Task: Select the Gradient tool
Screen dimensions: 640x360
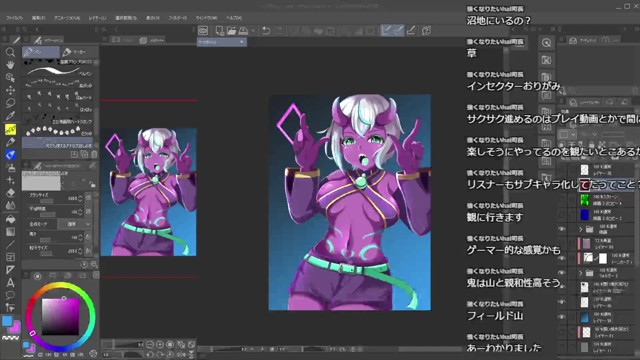Action: pyautogui.click(x=10, y=231)
